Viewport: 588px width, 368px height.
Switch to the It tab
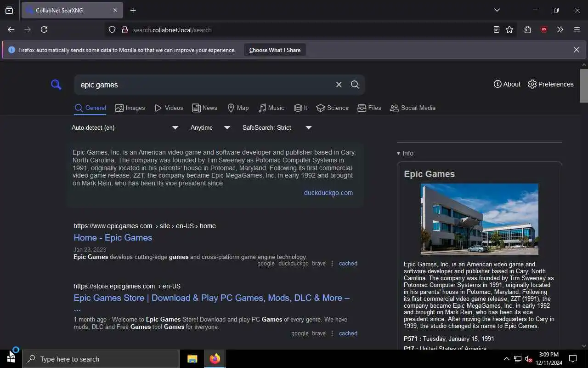[300, 108]
